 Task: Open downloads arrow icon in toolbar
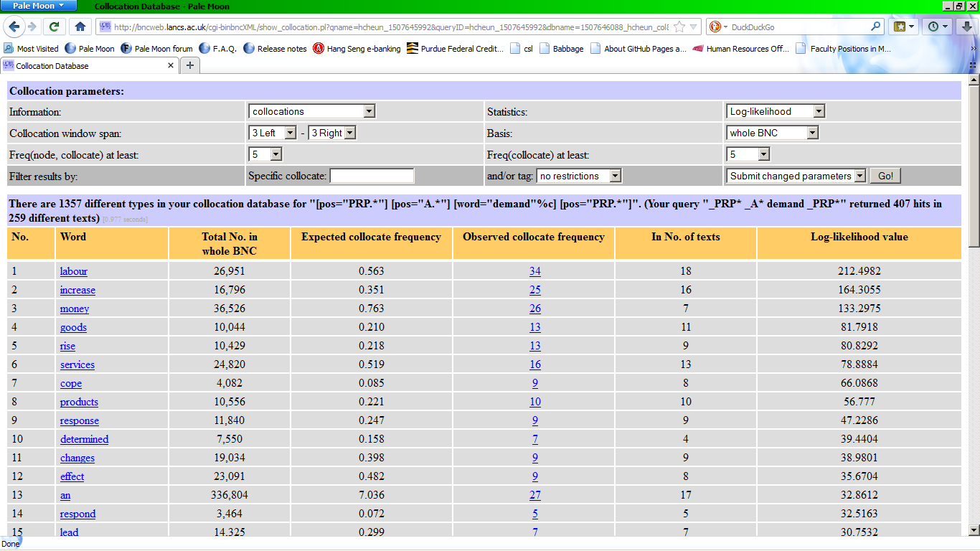(966, 27)
